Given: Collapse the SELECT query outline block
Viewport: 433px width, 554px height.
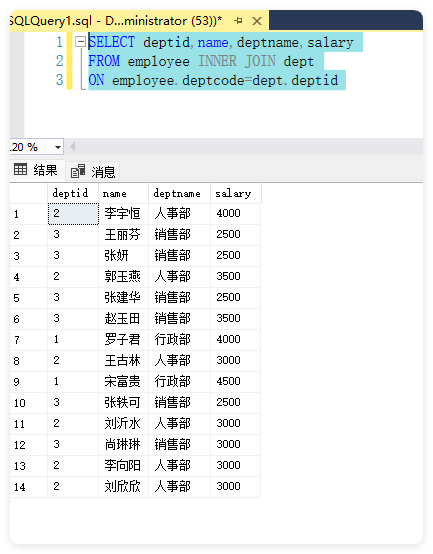Looking at the screenshot, I should [x=81, y=42].
